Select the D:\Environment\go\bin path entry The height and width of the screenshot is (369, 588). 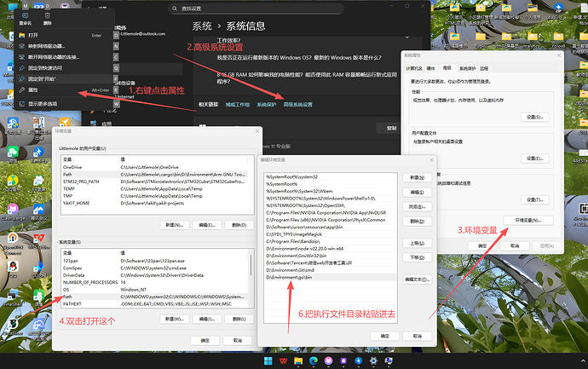tap(291, 278)
